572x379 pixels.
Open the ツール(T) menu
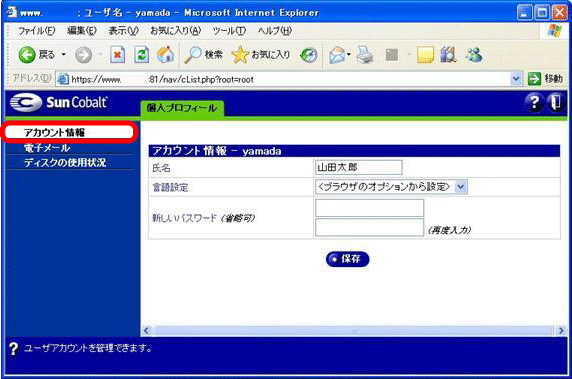click(229, 31)
